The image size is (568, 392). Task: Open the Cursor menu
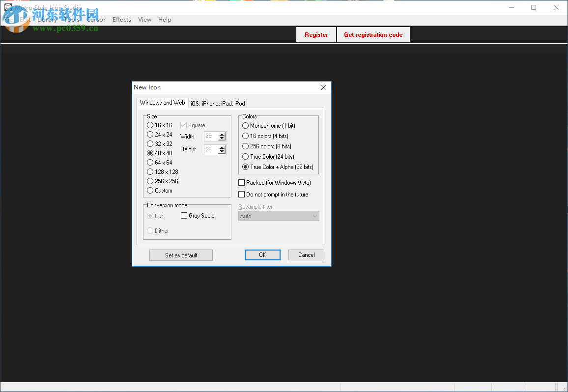coord(96,20)
